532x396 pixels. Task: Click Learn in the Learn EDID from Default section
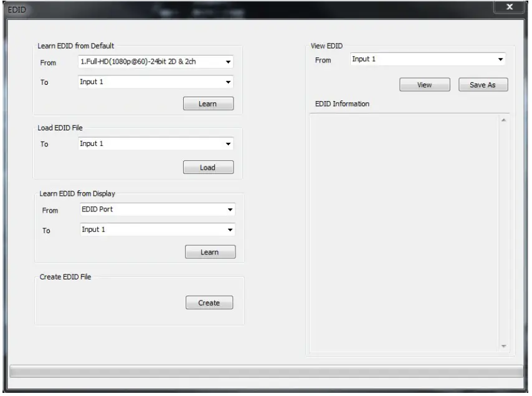coord(209,104)
